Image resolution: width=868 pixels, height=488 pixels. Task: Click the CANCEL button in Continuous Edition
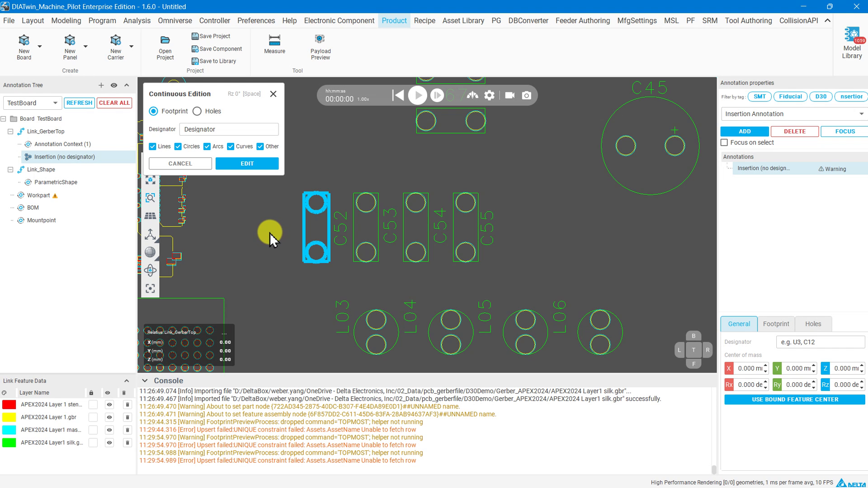[180, 164]
